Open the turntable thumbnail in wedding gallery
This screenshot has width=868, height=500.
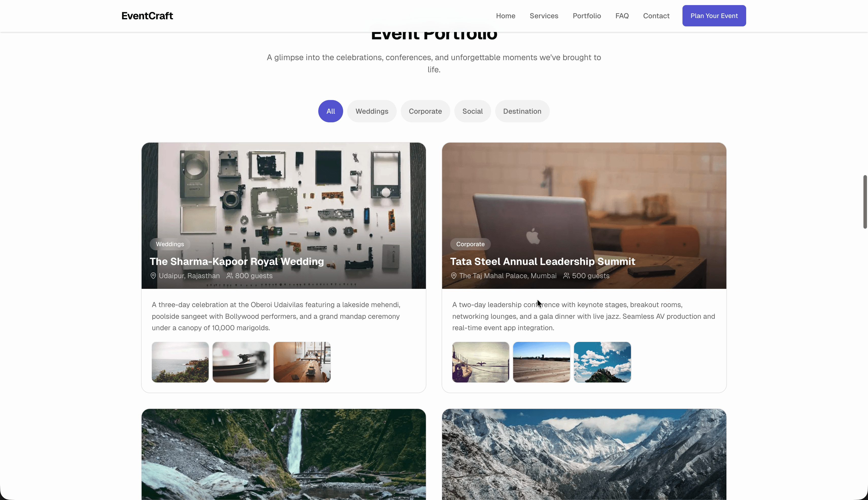coord(241,362)
